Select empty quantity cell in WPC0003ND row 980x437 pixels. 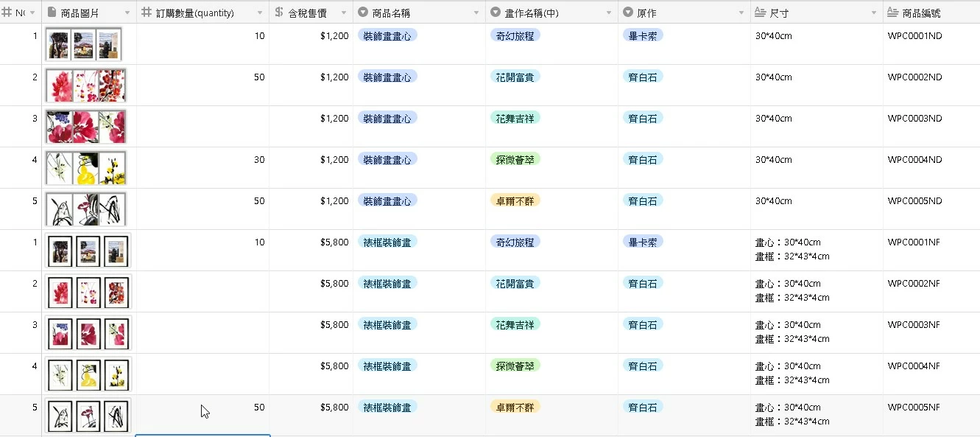click(x=202, y=127)
